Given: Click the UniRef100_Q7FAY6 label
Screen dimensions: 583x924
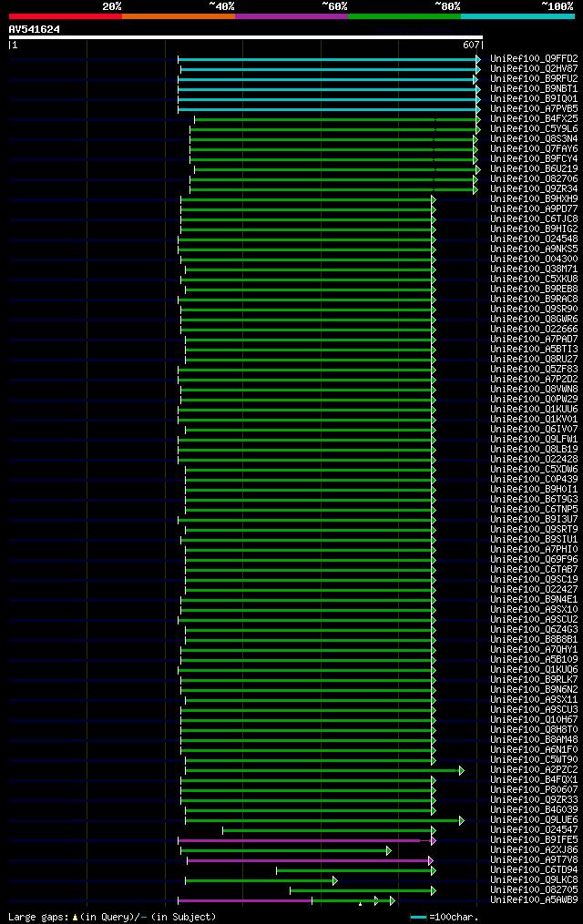Looking at the screenshot, I should click(534, 148).
